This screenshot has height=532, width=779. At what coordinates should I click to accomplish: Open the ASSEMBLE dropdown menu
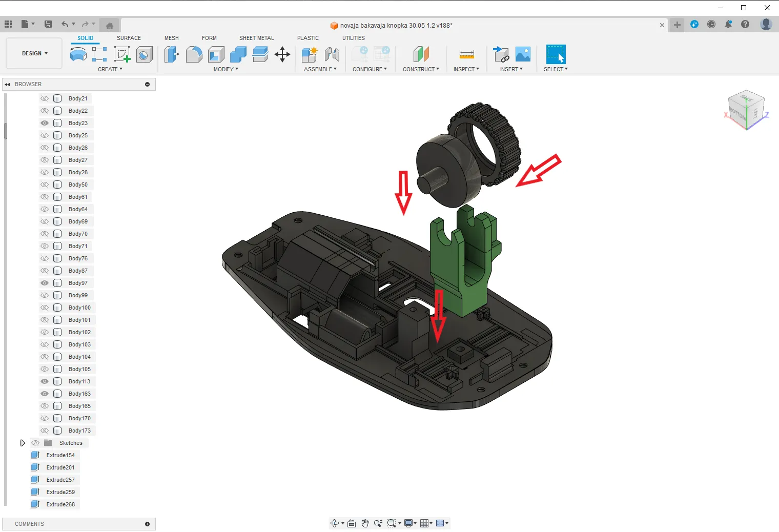point(320,69)
